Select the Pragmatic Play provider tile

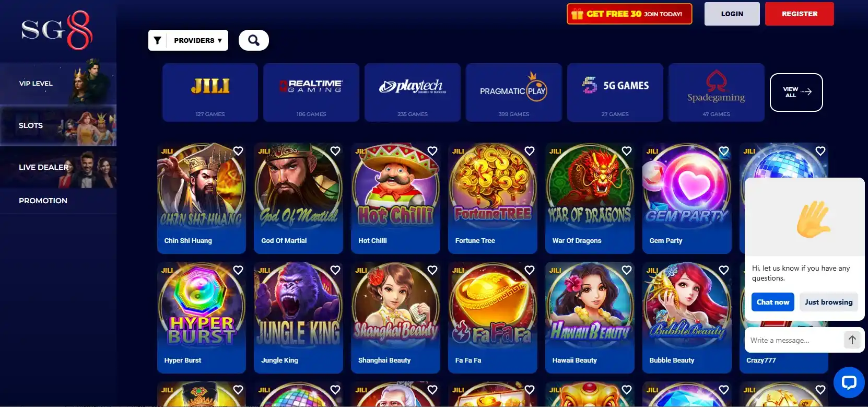514,92
